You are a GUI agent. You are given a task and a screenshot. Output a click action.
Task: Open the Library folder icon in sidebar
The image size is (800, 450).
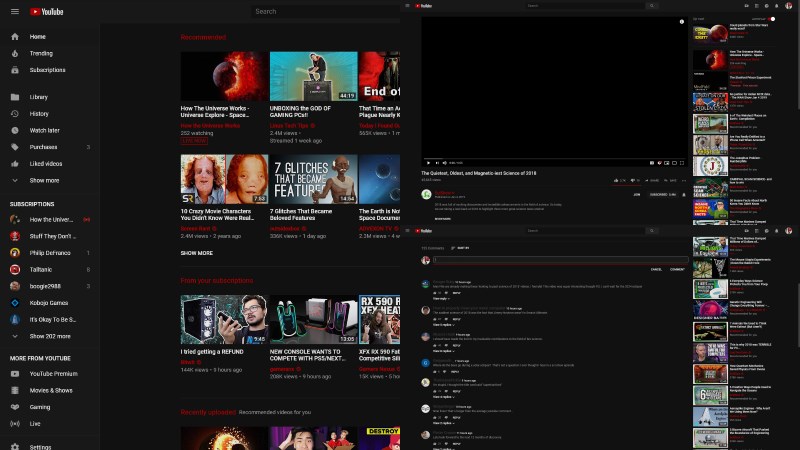pos(15,97)
